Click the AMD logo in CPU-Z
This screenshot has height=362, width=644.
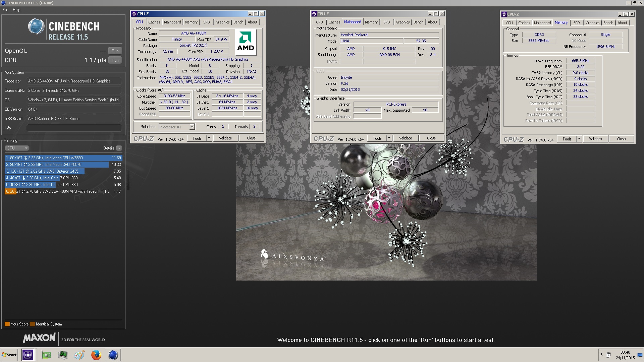coord(246,42)
